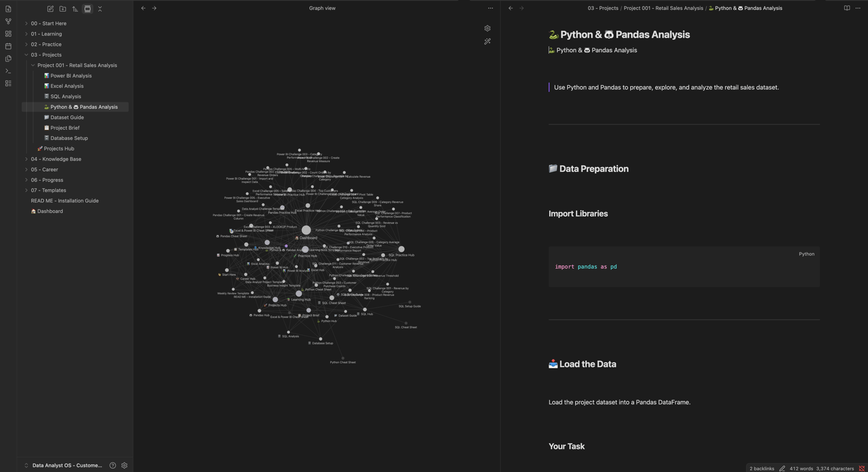This screenshot has width=868, height=472.
Task: Expand the 01 - Learning folder
Action: tap(26, 34)
